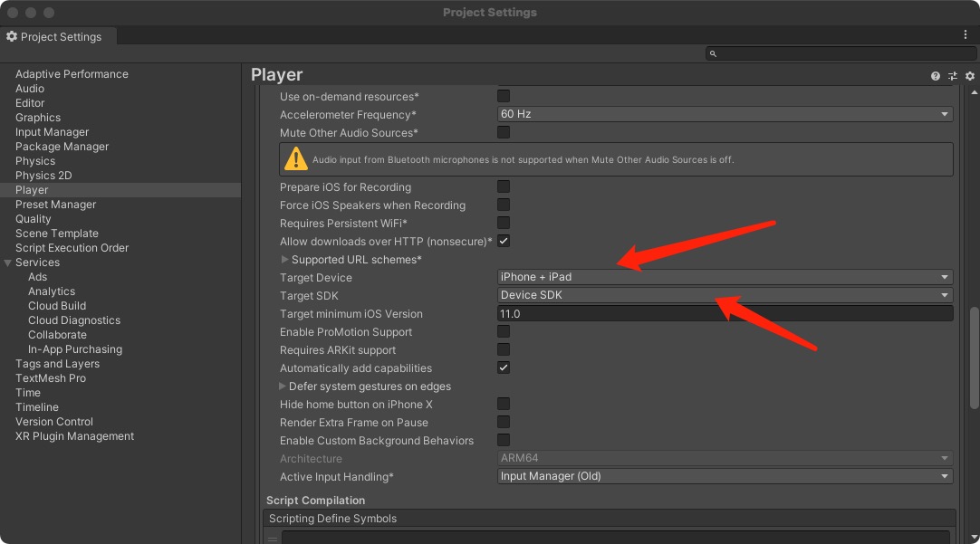
Task: Click Scripting Define Symbols list handle
Action: tap(273, 539)
